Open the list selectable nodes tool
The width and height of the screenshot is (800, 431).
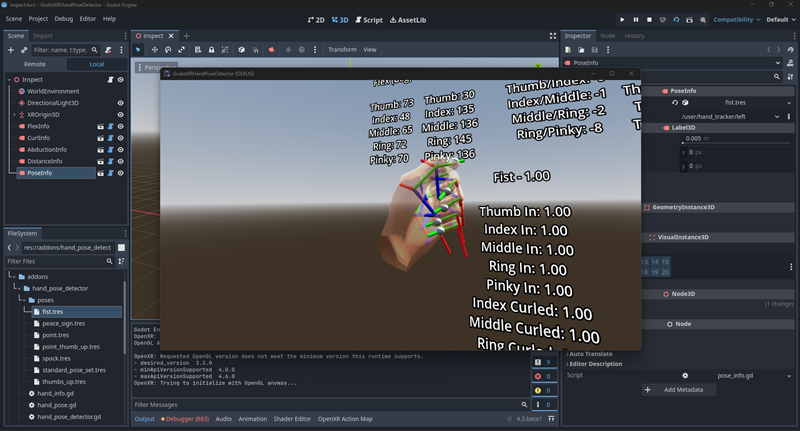tap(197, 49)
